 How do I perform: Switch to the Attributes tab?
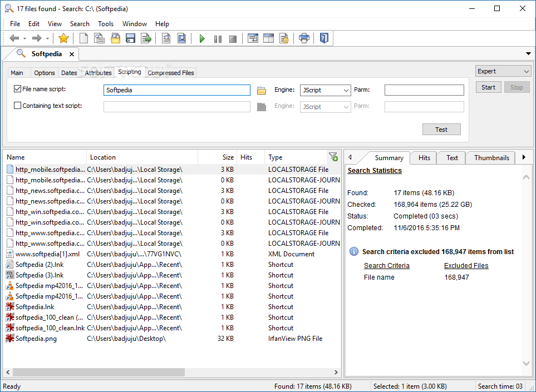click(98, 73)
